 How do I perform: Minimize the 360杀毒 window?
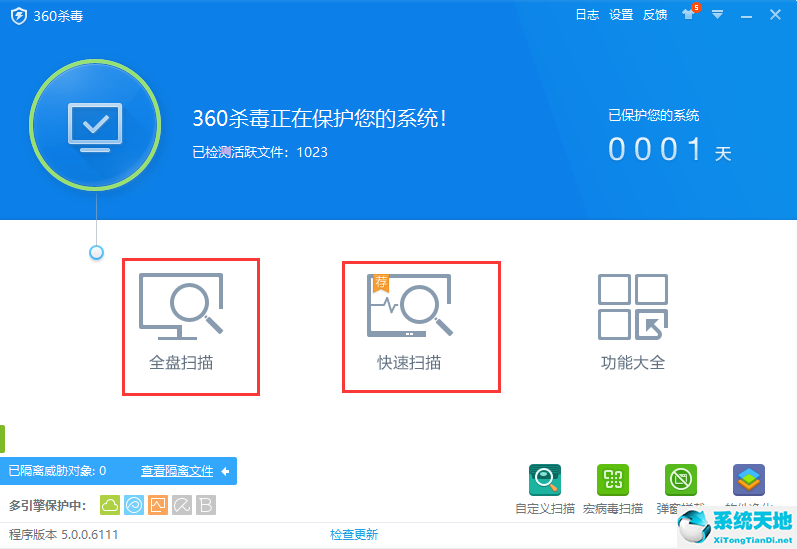746,15
